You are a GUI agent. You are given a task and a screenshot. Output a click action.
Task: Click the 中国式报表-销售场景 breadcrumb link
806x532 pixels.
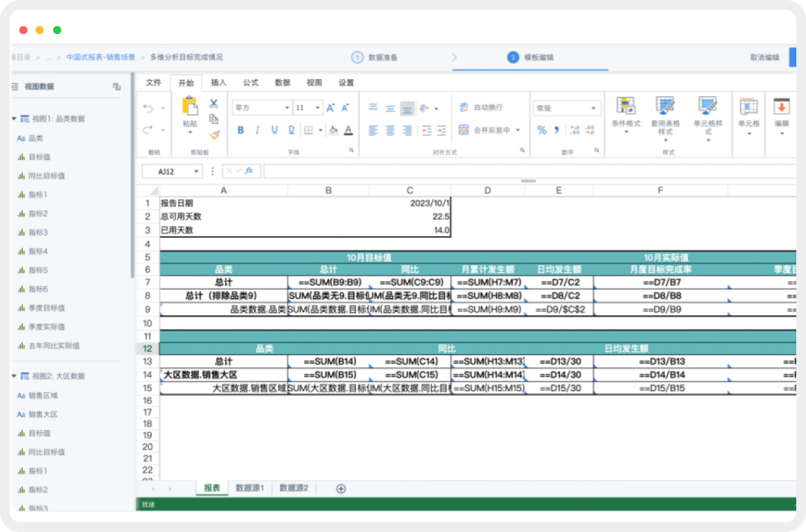point(100,57)
